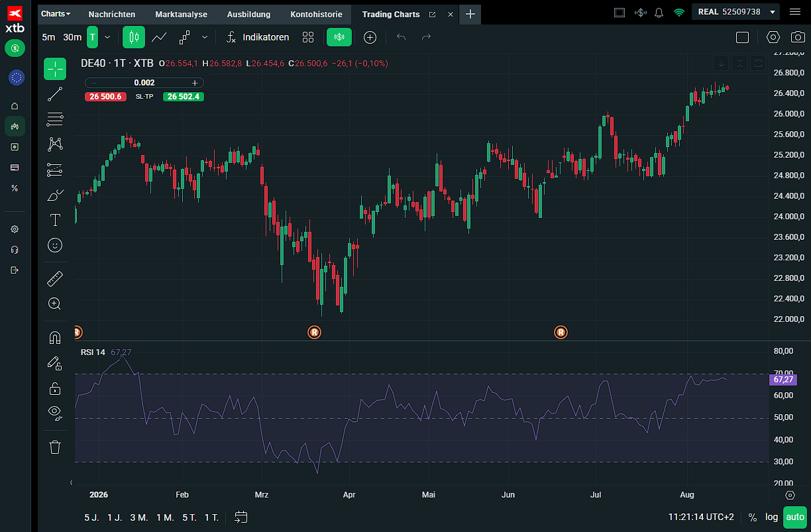Select the line chart type
The width and height of the screenshot is (811, 532).
coord(159,37)
